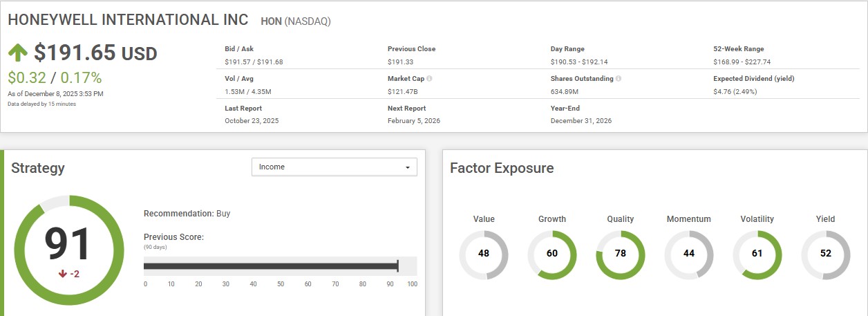Screen dimensions: 868x316
Task: Click the strategy dropdown's arrow caret
Action: pos(408,167)
